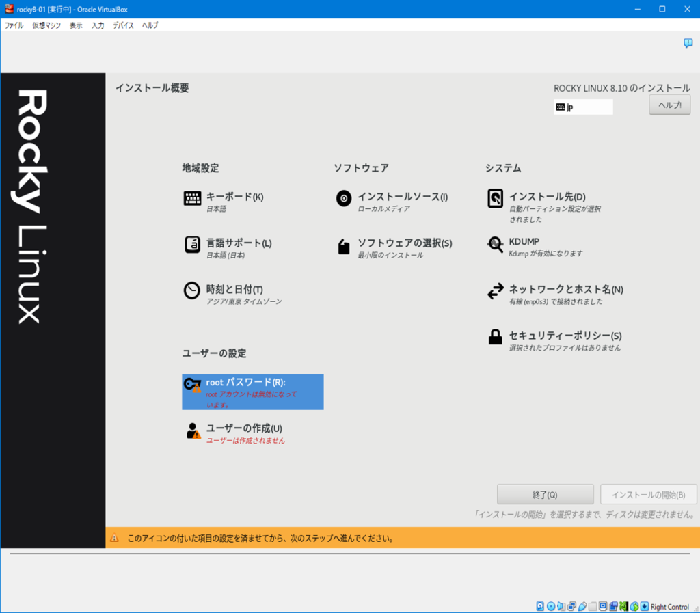The width and height of the screenshot is (700, 613).
Task: Open the KDUMP configuration label
Action: point(524,241)
